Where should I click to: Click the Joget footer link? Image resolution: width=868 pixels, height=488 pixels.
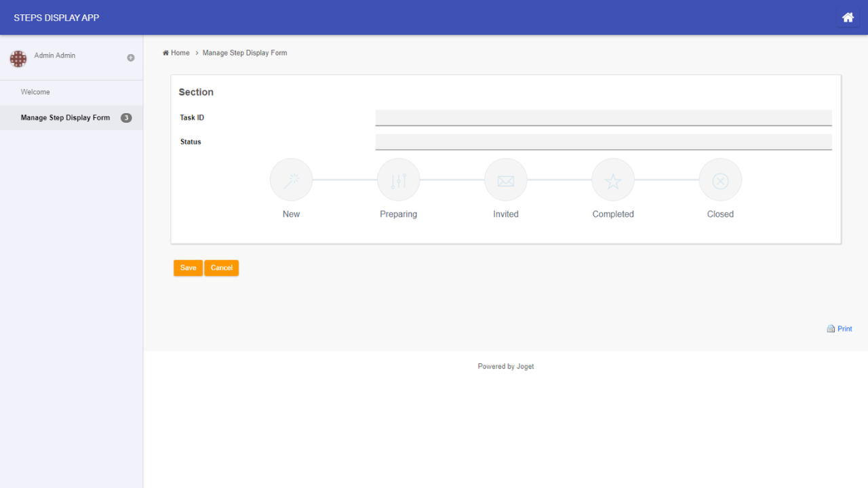[x=525, y=367]
